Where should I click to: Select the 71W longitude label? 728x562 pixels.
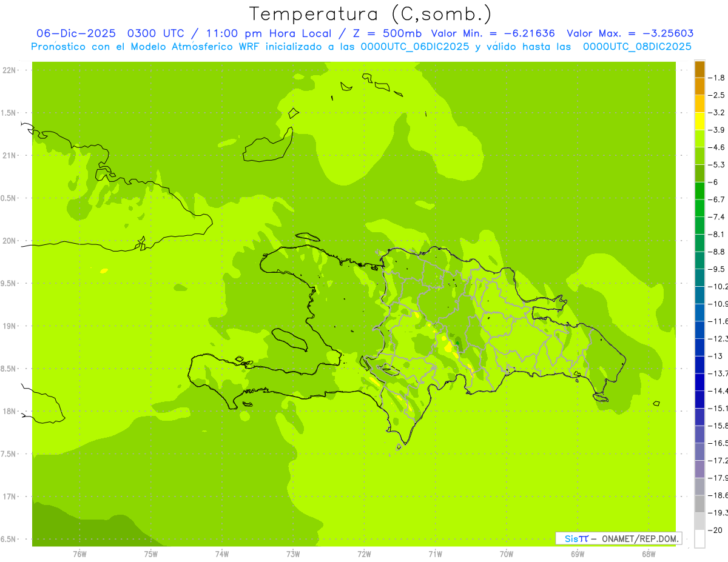point(435,554)
